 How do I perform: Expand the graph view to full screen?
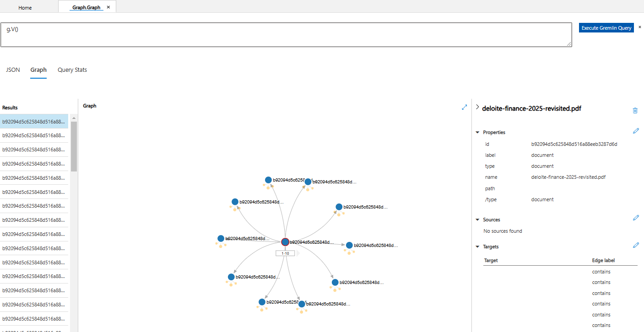(464, 107)
